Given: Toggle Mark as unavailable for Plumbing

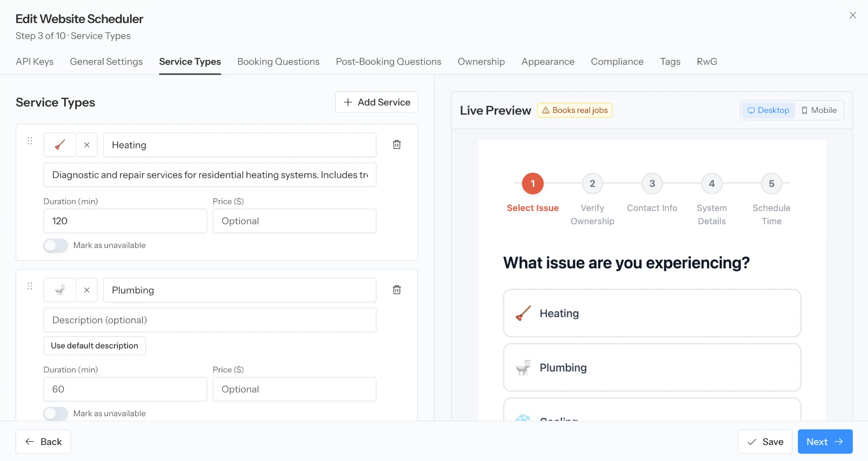Looking at the screenshot, I should [56, 414].
